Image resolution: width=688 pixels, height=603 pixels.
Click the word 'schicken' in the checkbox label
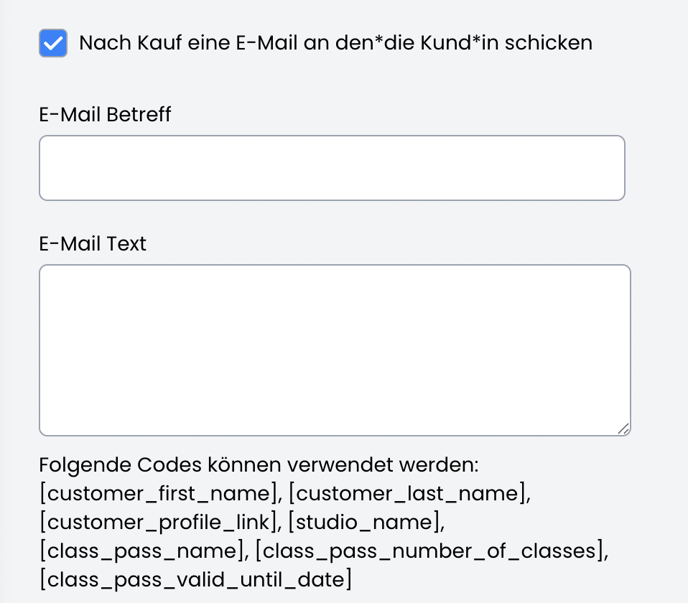[548, 43]
